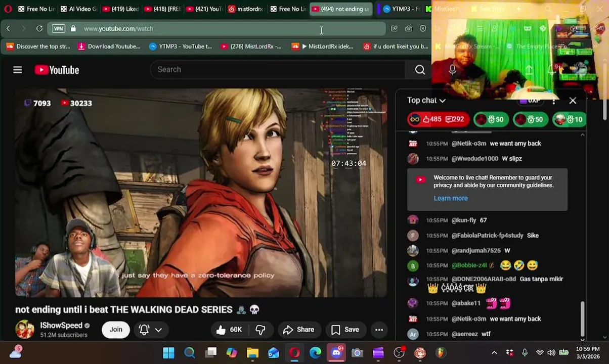Toggle the notification bell for IShowSpeed
The width and height of the screenshot is (609, 364).
[x=144, y=330]
